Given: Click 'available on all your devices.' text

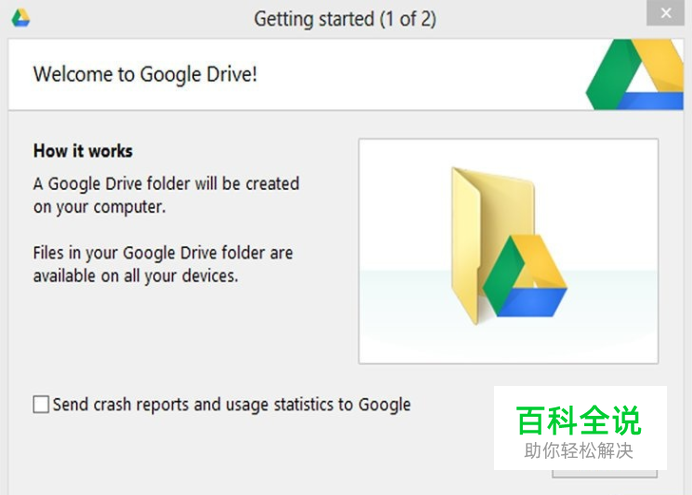Looking at the screenshot, I should pos(135,276).
